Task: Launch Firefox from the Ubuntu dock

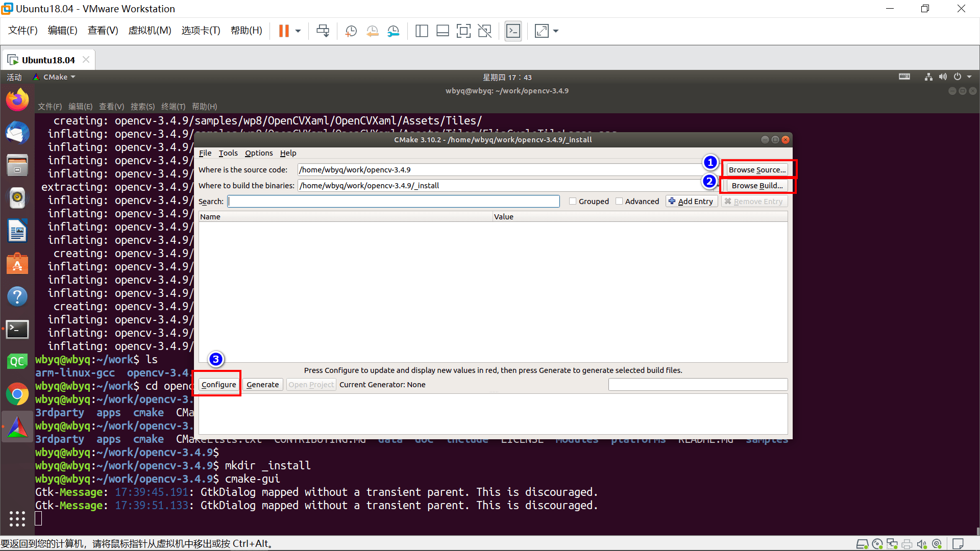Action: [17, 99]
